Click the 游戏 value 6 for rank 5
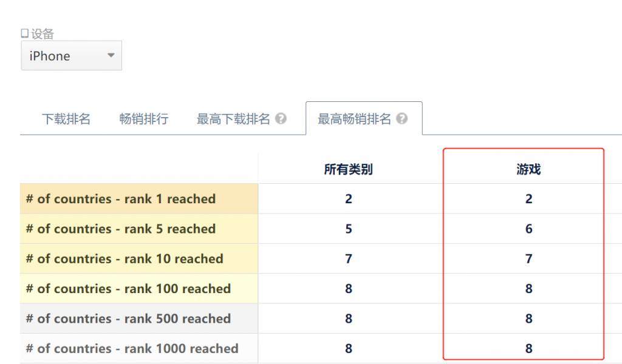Screen dimensions: 622x364 tap(528, 229)
